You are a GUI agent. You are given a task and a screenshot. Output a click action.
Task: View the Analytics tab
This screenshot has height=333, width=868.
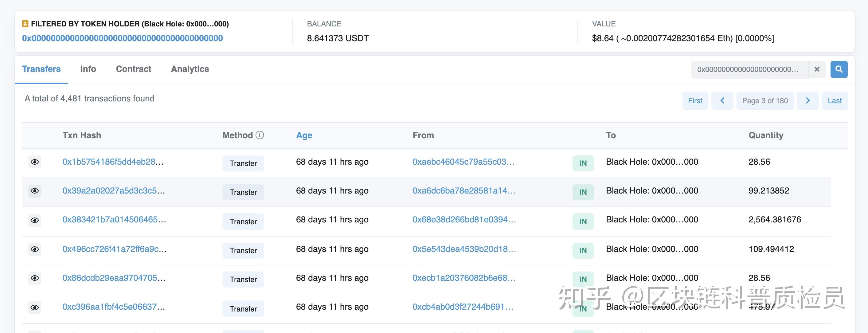click(x=190, y=69)
